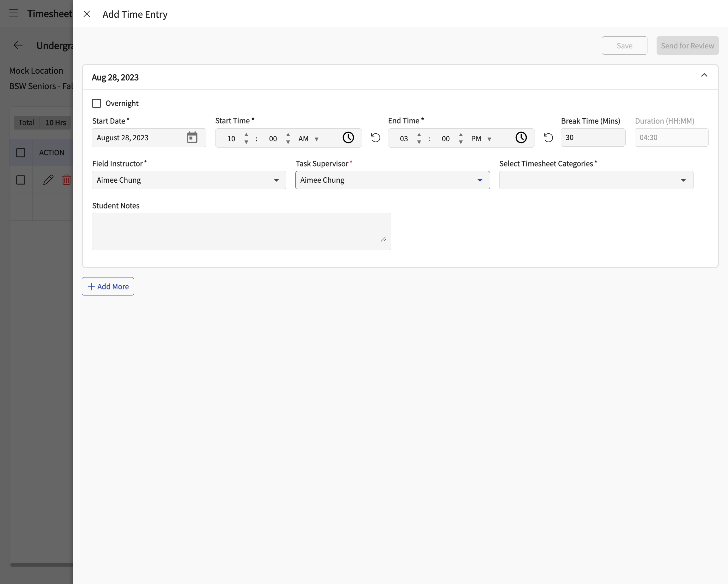Decrease the Start Time minutes
The height and width of the screenshot is (584, 728).
(288, 142)
